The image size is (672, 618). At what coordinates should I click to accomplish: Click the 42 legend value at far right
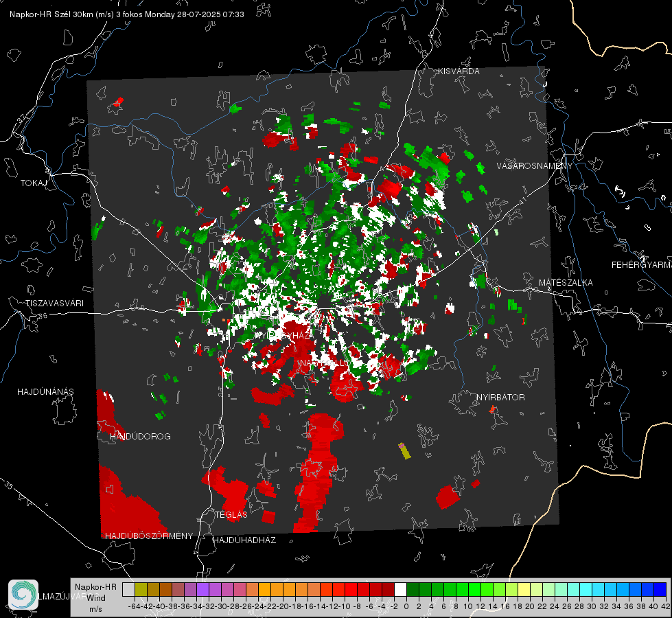(666, 606)
